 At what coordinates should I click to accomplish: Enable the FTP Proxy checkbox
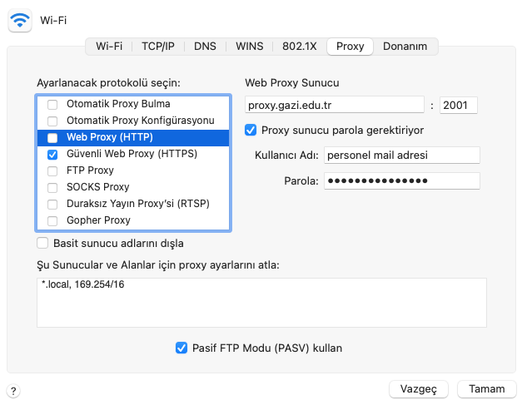click(x=52, y=170)
